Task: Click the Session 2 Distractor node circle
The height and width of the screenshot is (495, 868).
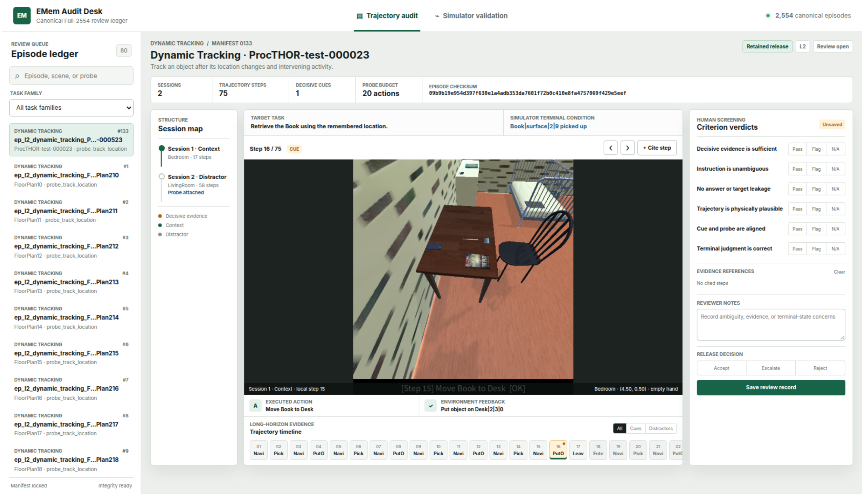Action: pos(161,177)
